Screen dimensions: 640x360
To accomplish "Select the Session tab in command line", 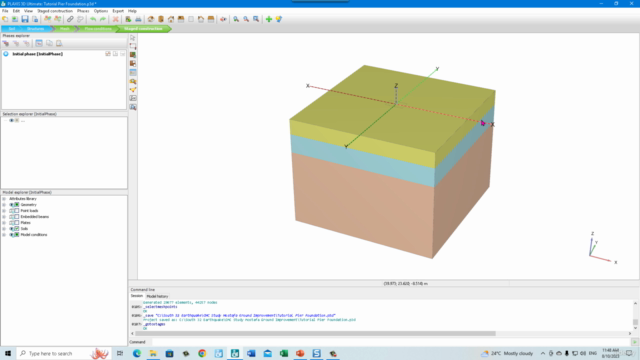I will 137,296.
